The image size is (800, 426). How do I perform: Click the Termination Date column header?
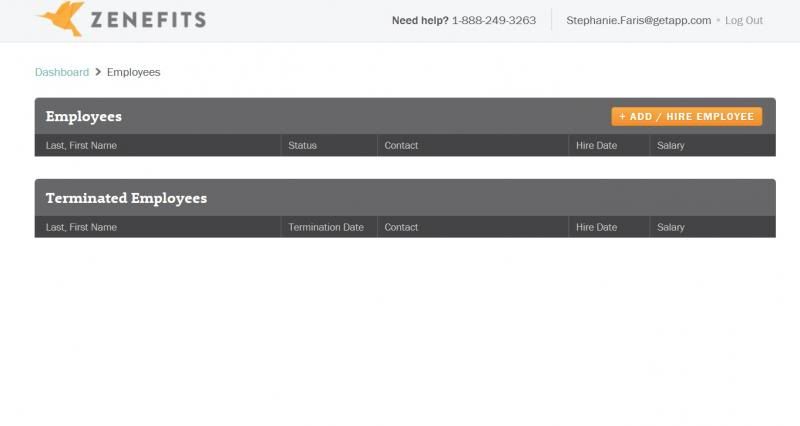326,227
